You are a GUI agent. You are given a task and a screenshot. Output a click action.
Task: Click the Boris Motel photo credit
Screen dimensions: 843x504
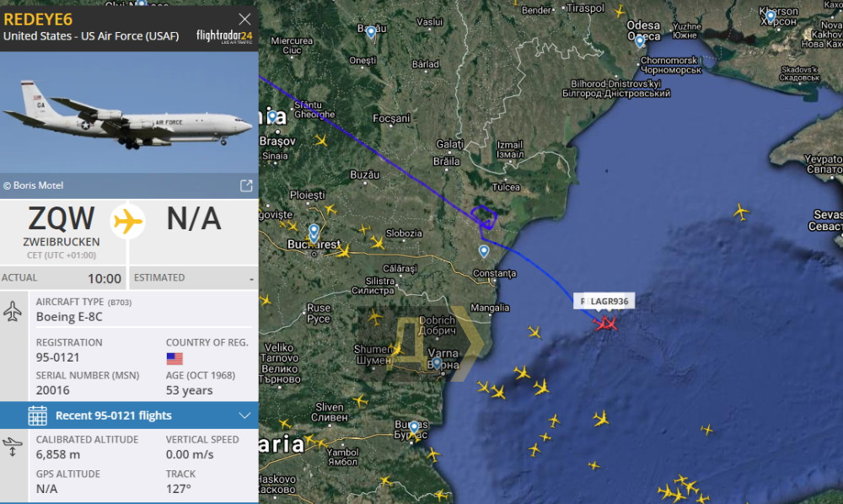pyautogui.click(x=34, y=185)
